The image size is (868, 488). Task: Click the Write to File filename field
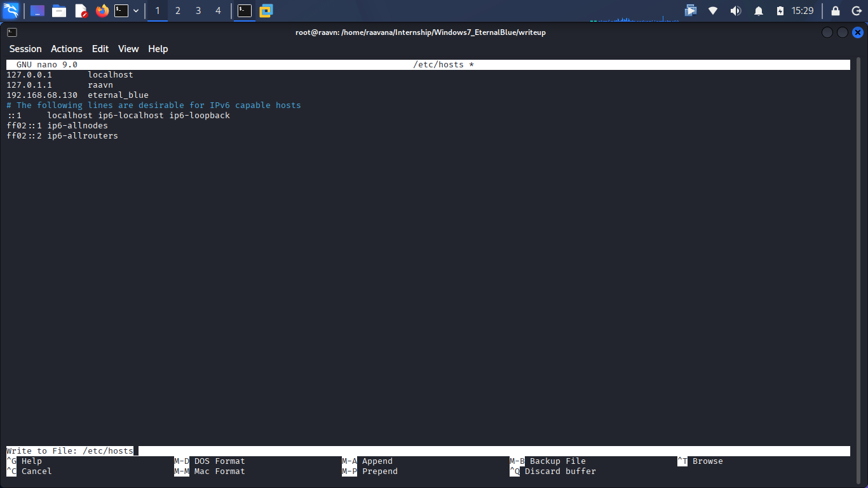point(428,451)
